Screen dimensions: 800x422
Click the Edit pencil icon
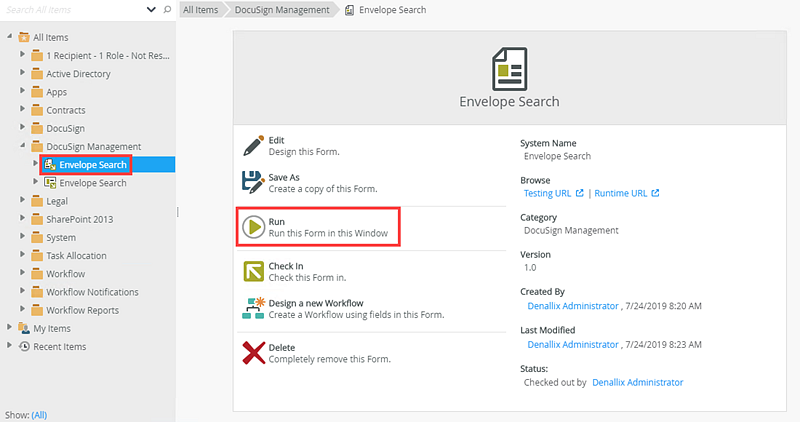click(253, 145)
